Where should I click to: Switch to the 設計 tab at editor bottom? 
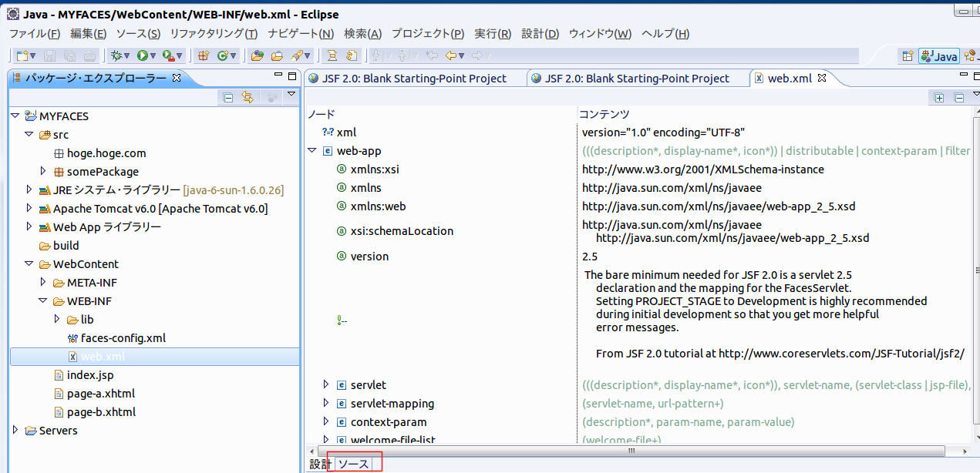319,464
